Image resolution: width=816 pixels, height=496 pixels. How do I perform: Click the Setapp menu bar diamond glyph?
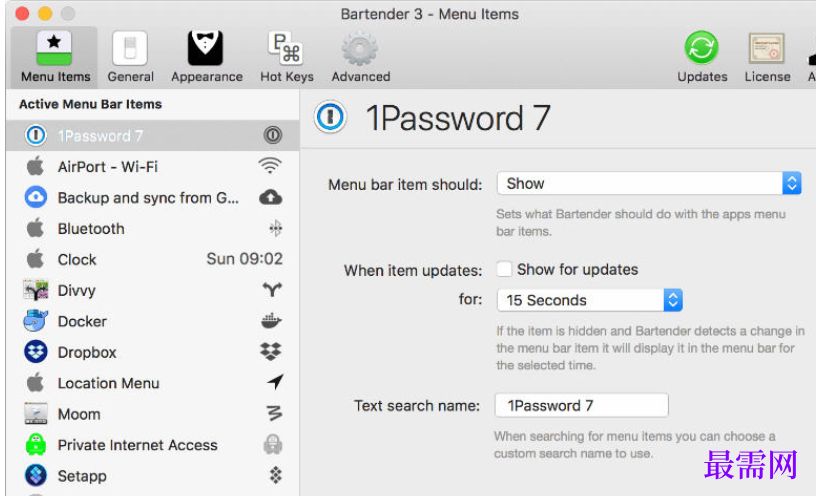click(x=275, y=475)
